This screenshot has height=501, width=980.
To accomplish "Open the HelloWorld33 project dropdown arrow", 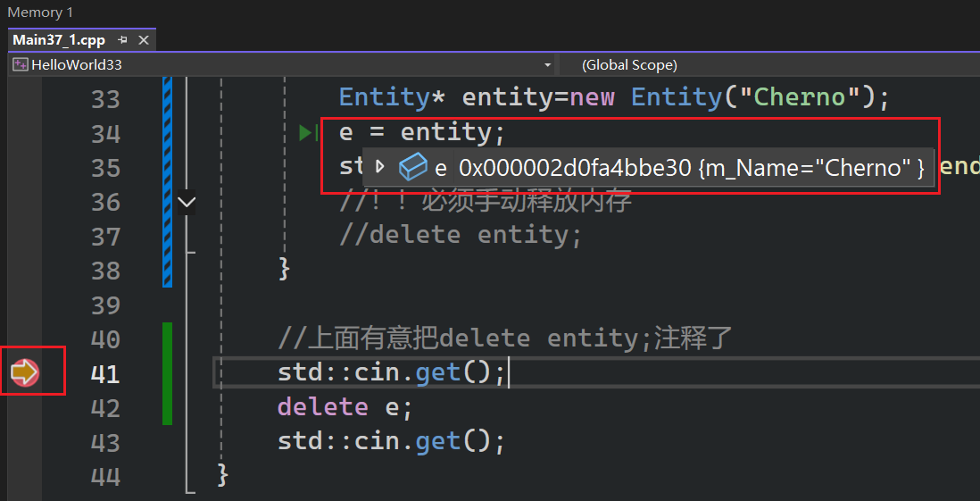I will click(547, 65).
